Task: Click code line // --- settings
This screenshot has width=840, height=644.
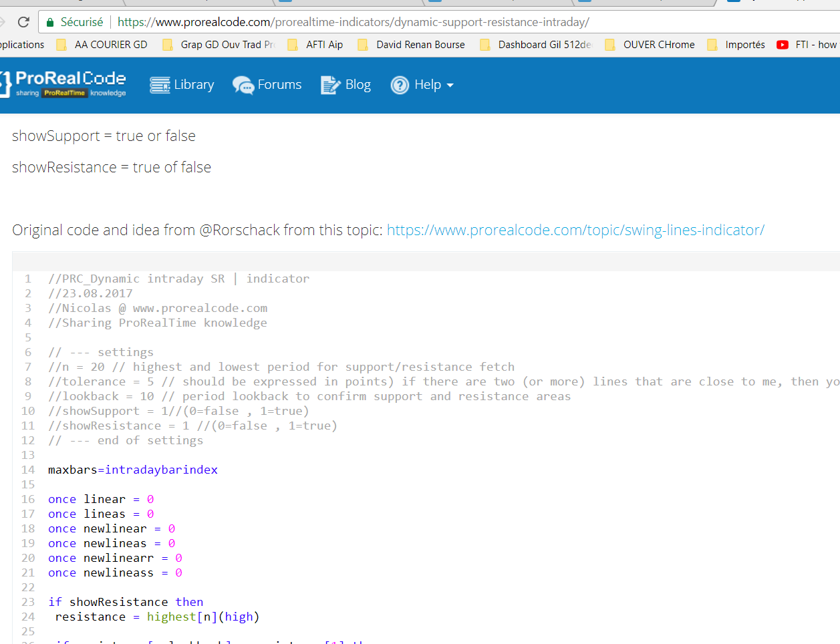Action: coord(101,352)
